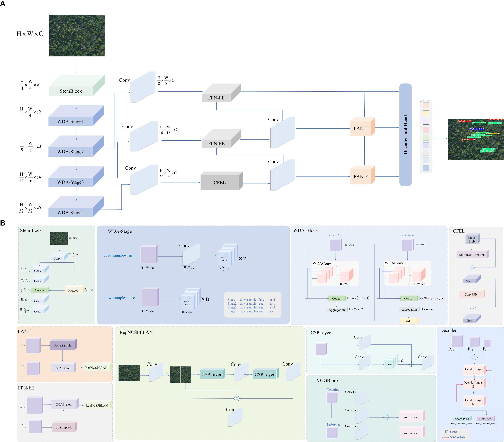Click the CFEL gray block
This screenshot has height=442, width=504.
pos(220,182)
